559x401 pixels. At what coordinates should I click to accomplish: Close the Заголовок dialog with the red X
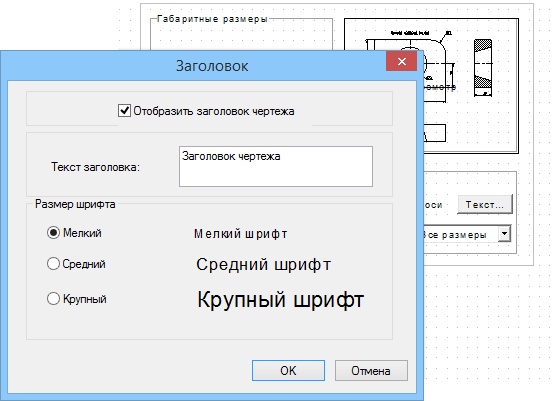pyautogui.click(x=401, y=61)
